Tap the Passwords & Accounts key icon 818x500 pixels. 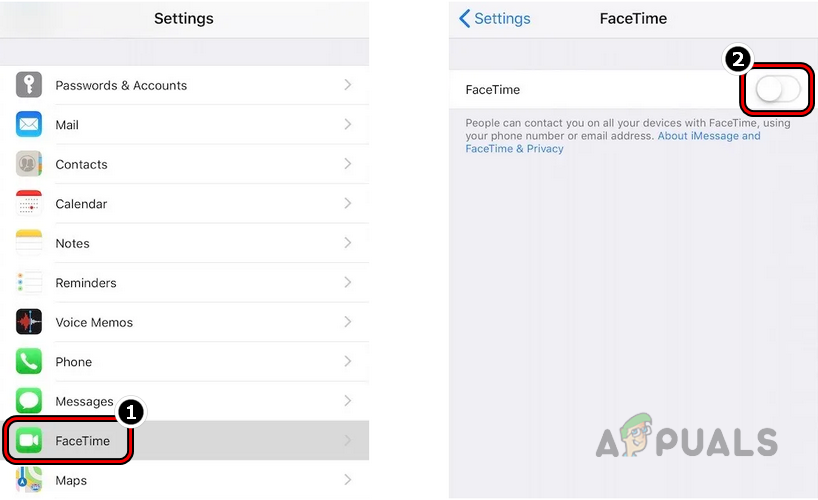click(29, 85)
